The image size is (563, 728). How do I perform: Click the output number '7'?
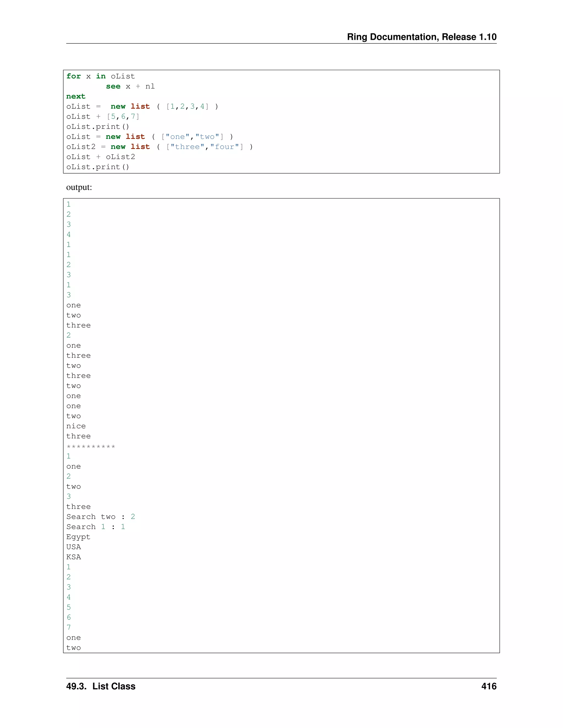69,627
